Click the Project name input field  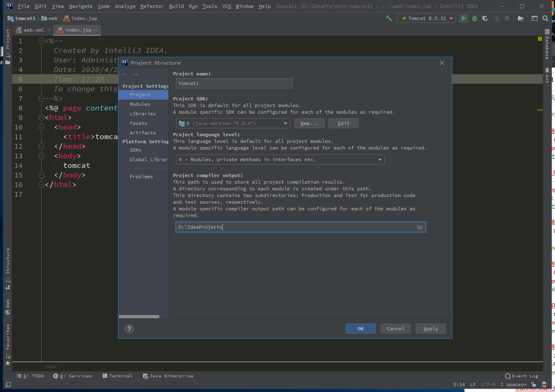tap(234, 83)
